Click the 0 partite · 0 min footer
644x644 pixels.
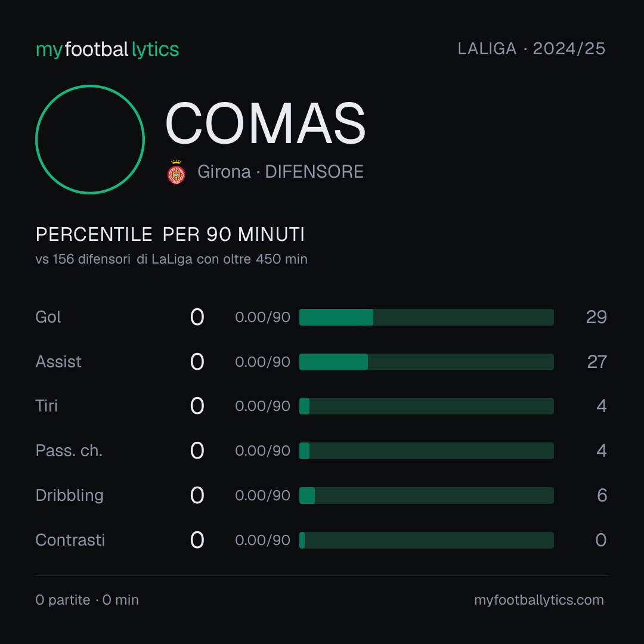point(87,600)
